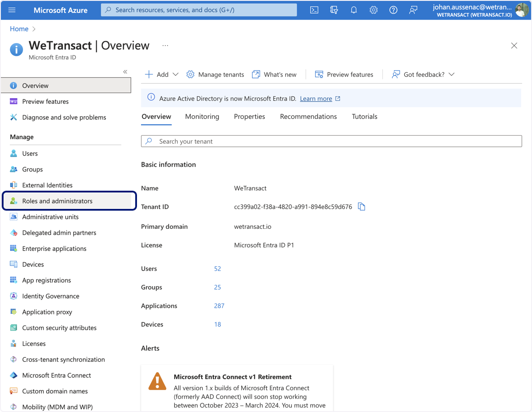Open the Devices count 18
The width and height of the screenshot is (532, 412).
[x=217, y=325]
